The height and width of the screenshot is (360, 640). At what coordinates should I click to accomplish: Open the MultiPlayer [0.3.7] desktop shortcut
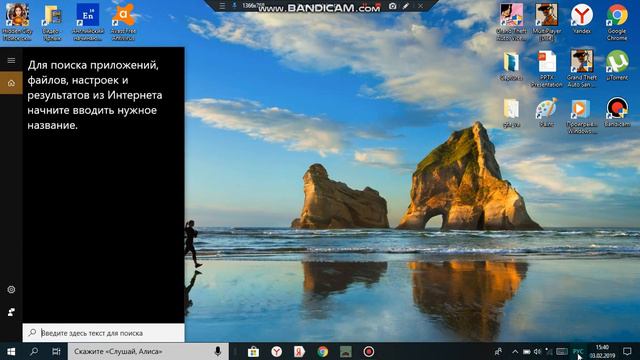(547, 22)
